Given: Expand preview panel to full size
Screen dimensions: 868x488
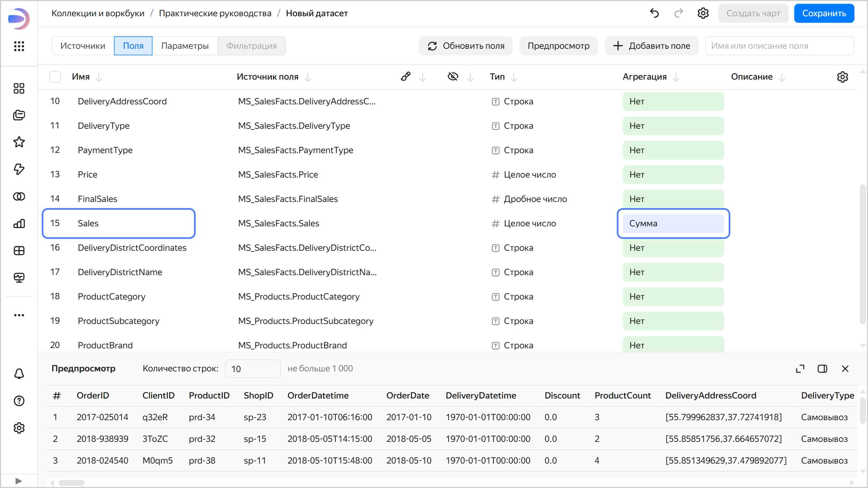Looking at the screenshot, I should click(x=800, y=369).
